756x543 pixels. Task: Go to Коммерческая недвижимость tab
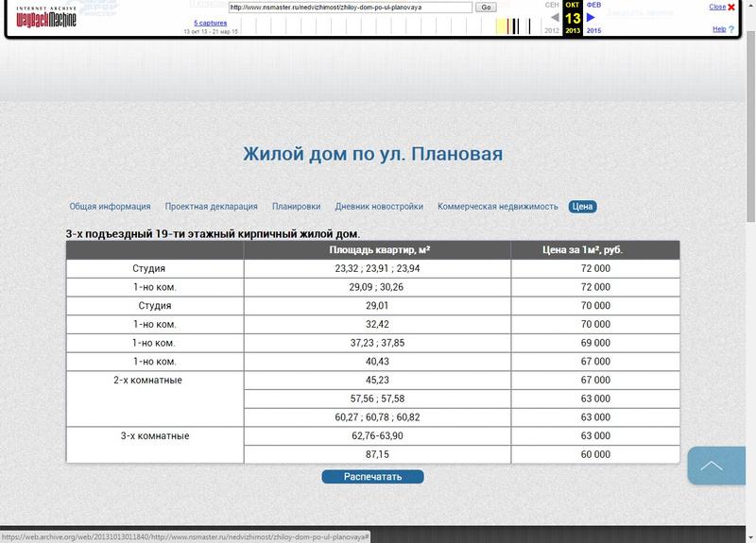497,207
